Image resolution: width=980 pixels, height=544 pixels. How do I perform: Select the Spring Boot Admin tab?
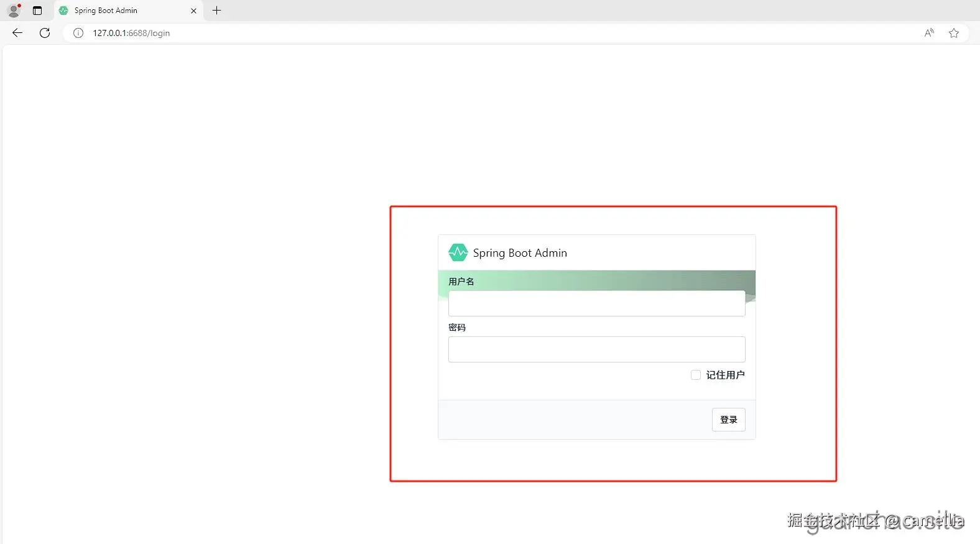129,11
